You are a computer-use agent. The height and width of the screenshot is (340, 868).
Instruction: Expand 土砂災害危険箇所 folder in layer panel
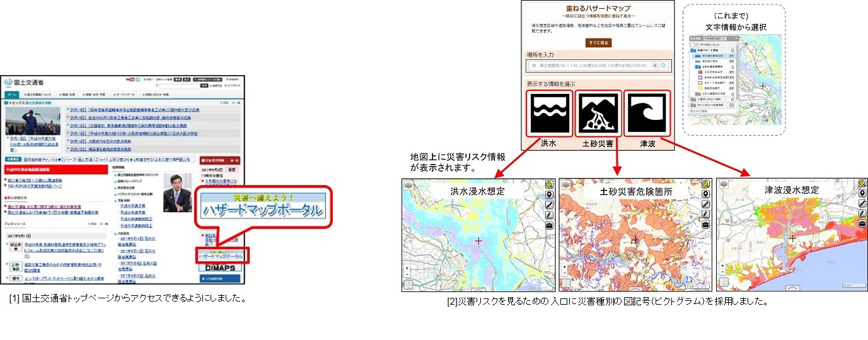point(698,66)
